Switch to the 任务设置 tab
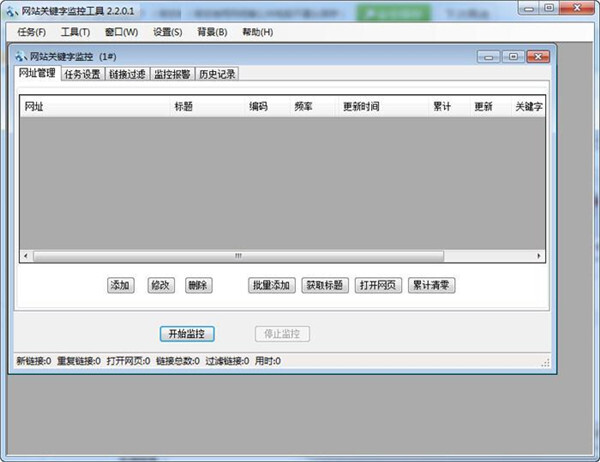 [x=82, y=74]
